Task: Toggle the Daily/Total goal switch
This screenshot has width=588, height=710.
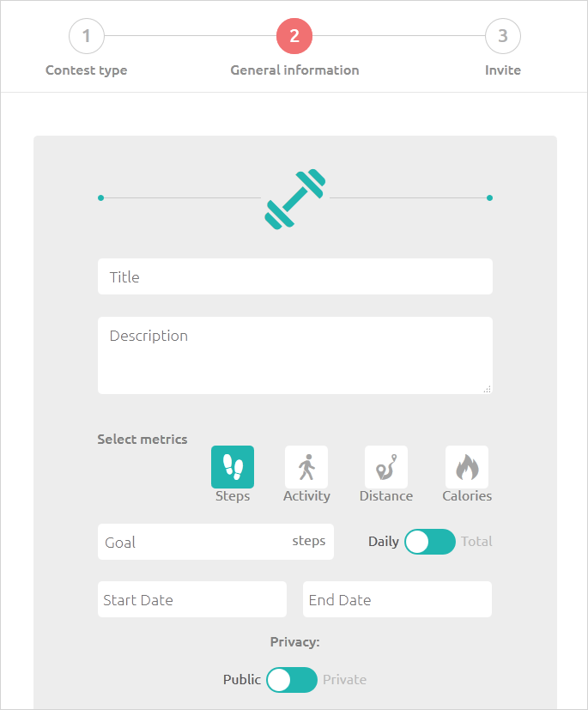Action: coord(430,542)
